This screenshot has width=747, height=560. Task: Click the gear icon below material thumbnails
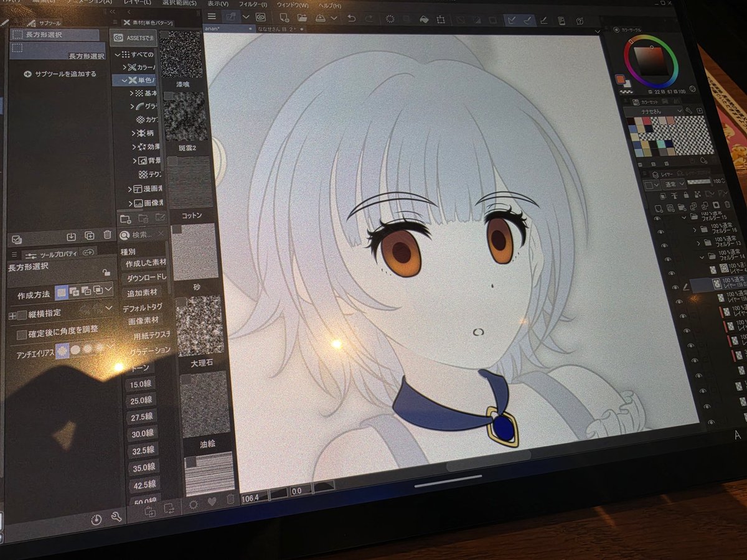click(x=193, y=503)
